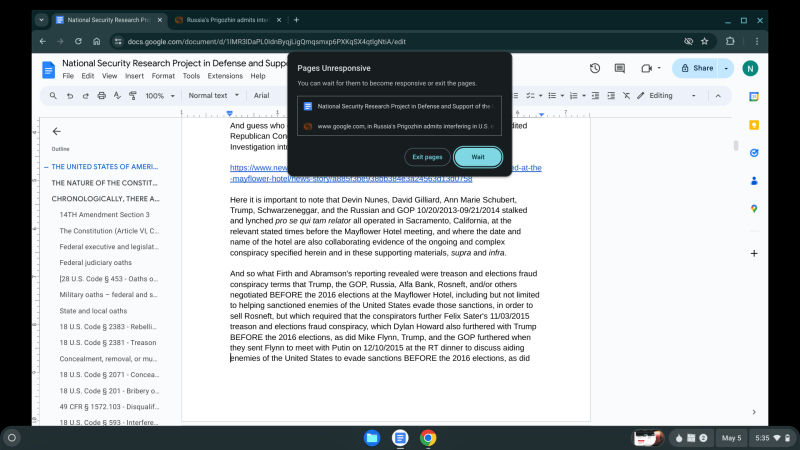Click the Google Docs home icon
The image size is (800, 450).
click(48, 70)
